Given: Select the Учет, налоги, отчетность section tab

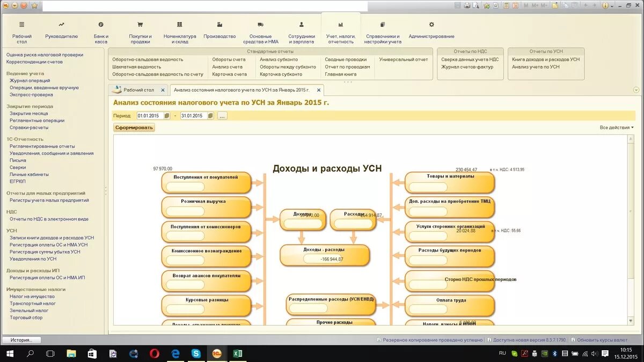Looking at the screenshot, I should (340, 31).
